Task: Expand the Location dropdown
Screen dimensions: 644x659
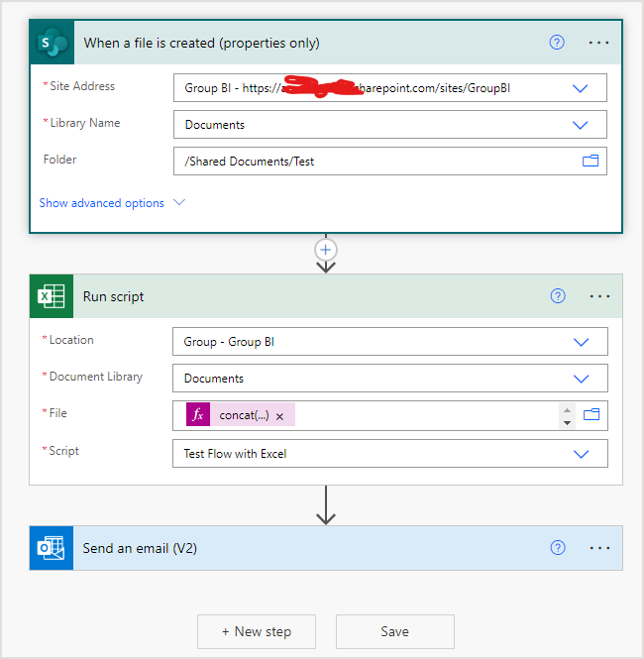Action: click(x=581, y=342)
